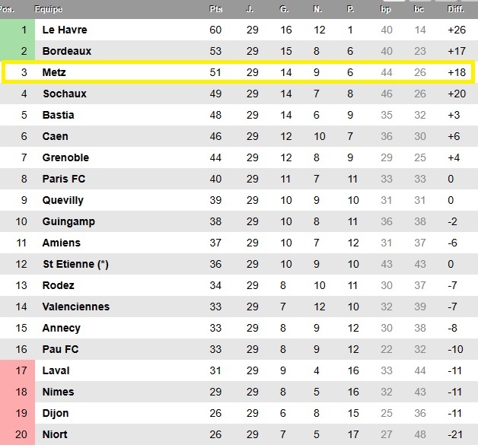
Task: Click the bc column header
Action: (420, 9)
